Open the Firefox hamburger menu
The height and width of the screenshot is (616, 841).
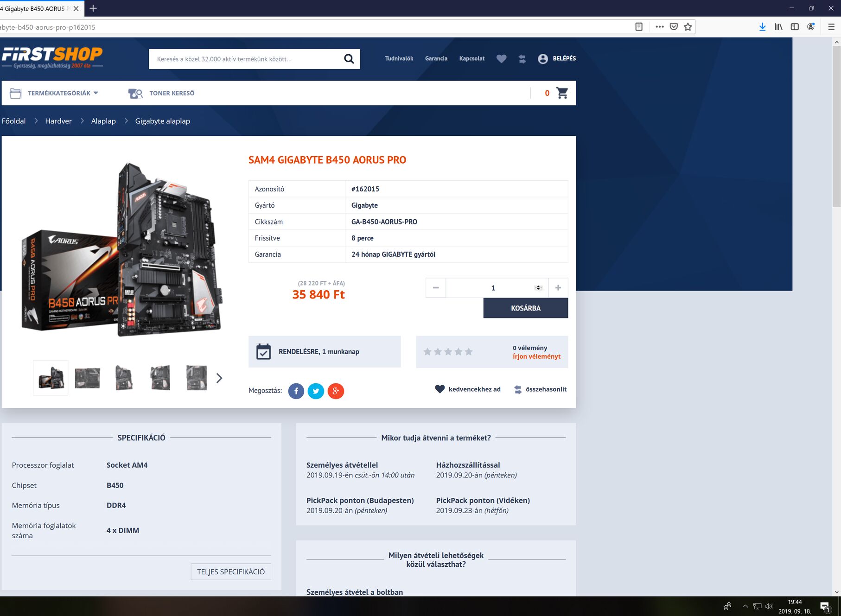831,27
